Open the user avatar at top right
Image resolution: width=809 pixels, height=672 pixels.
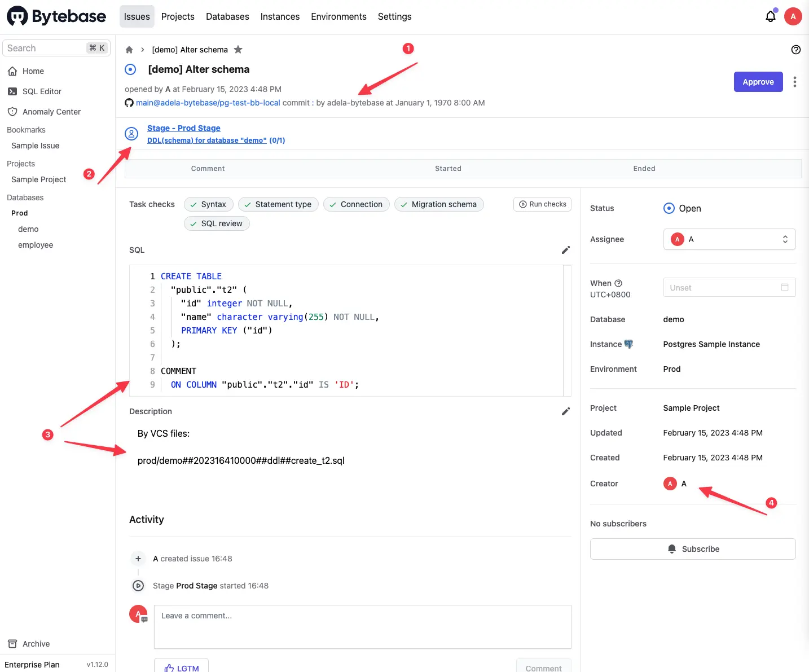tap(793, 16)
